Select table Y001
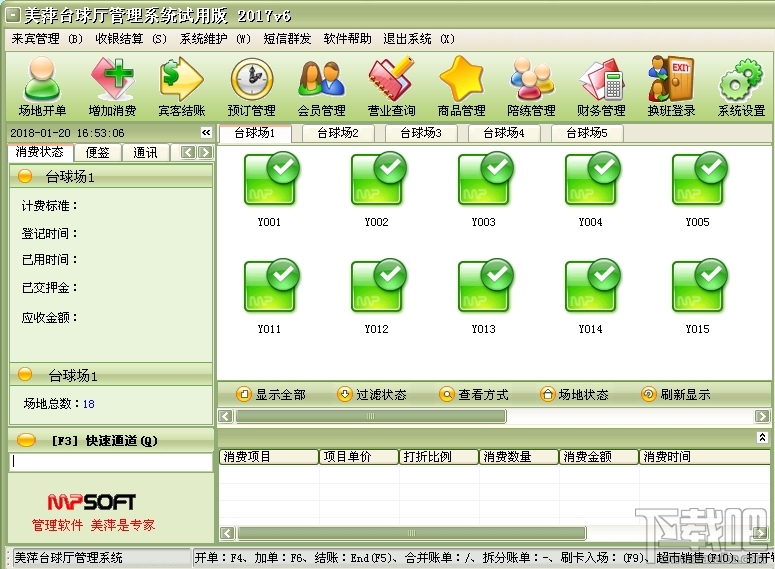 click(x=270, y=189)
